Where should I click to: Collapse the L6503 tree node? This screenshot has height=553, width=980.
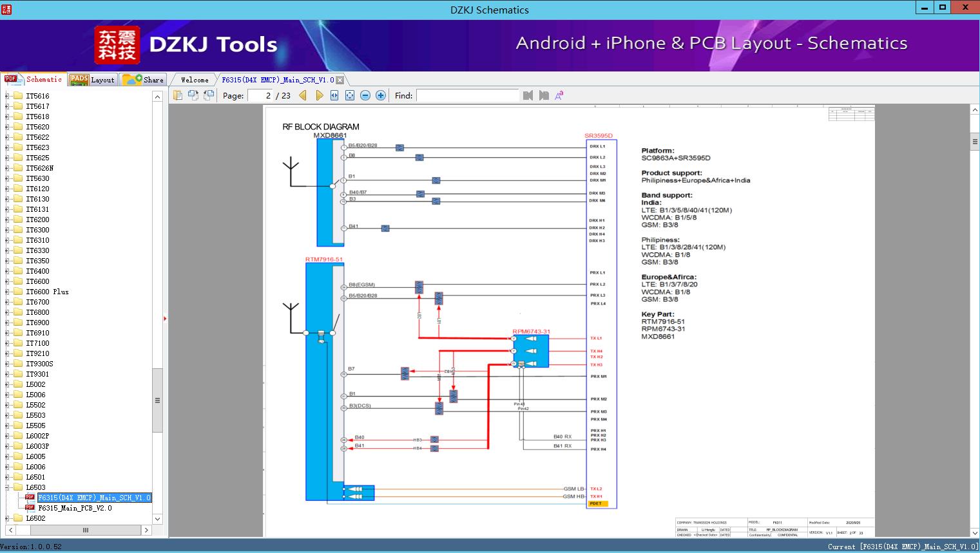coord(7,487)
